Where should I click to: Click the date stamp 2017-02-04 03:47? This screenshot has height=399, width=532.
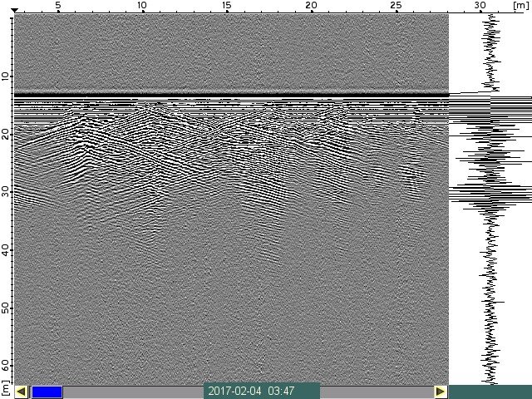coord(251,392)
